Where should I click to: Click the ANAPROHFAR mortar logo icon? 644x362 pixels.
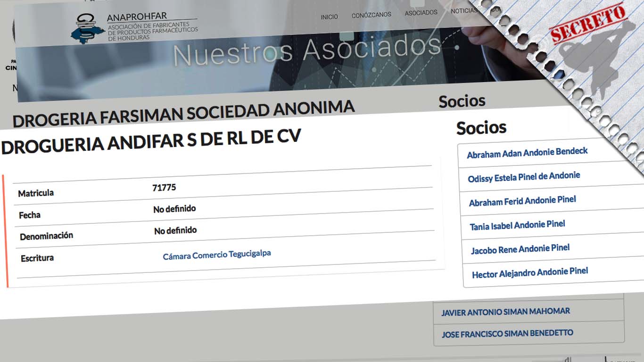click(x=88, y=29)
